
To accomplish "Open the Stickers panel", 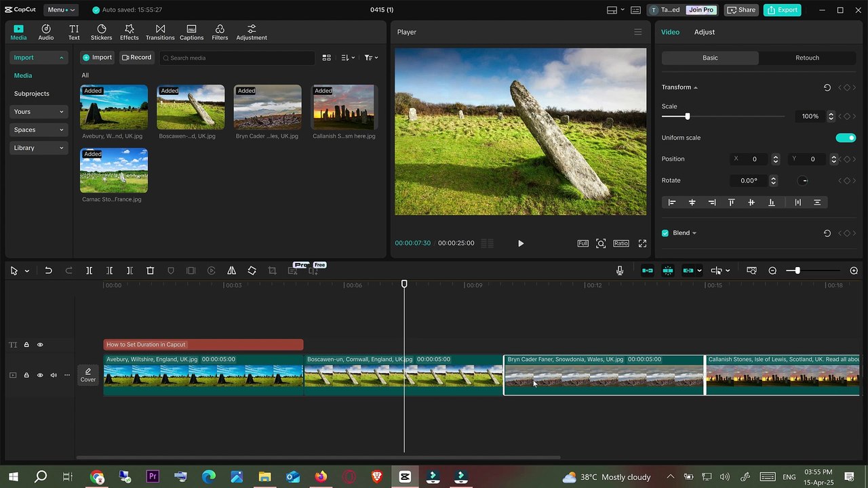I will tap(101, 32).
